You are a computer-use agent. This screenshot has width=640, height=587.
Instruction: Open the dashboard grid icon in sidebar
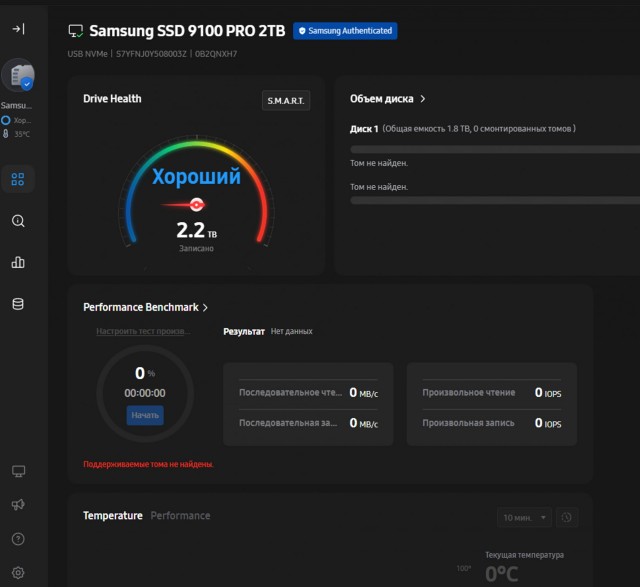[18, 179]
